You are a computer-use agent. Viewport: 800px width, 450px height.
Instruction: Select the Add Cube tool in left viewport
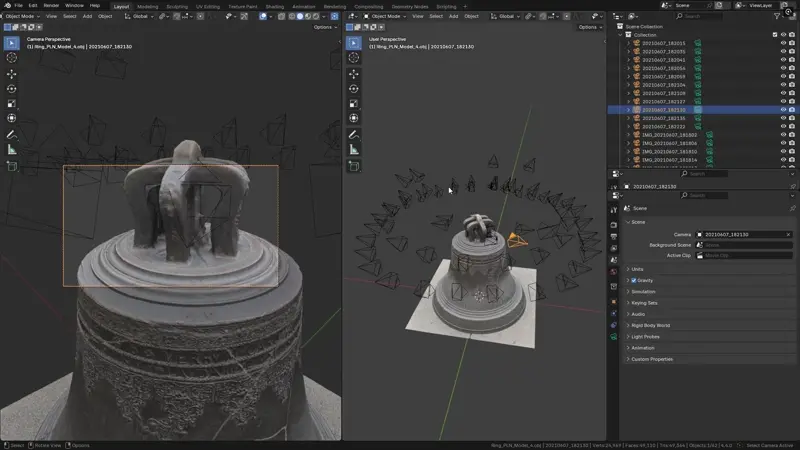click(x=11, y=166)
